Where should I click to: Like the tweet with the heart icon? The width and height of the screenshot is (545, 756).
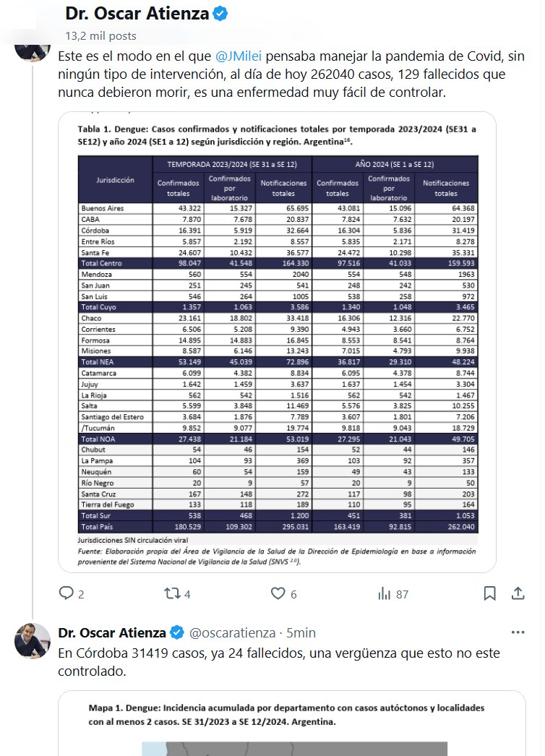[278, 593]
